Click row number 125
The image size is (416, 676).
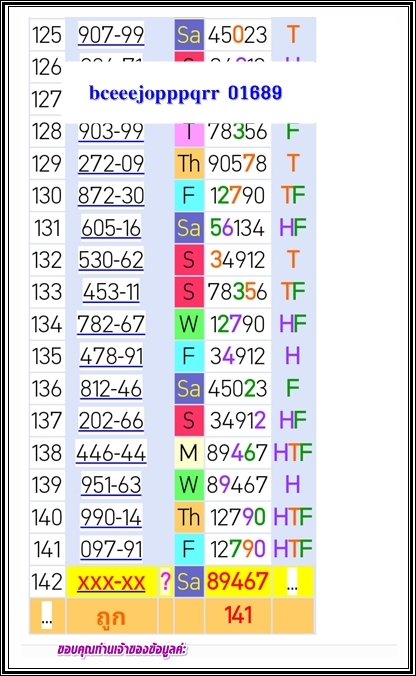pos(47,34)
